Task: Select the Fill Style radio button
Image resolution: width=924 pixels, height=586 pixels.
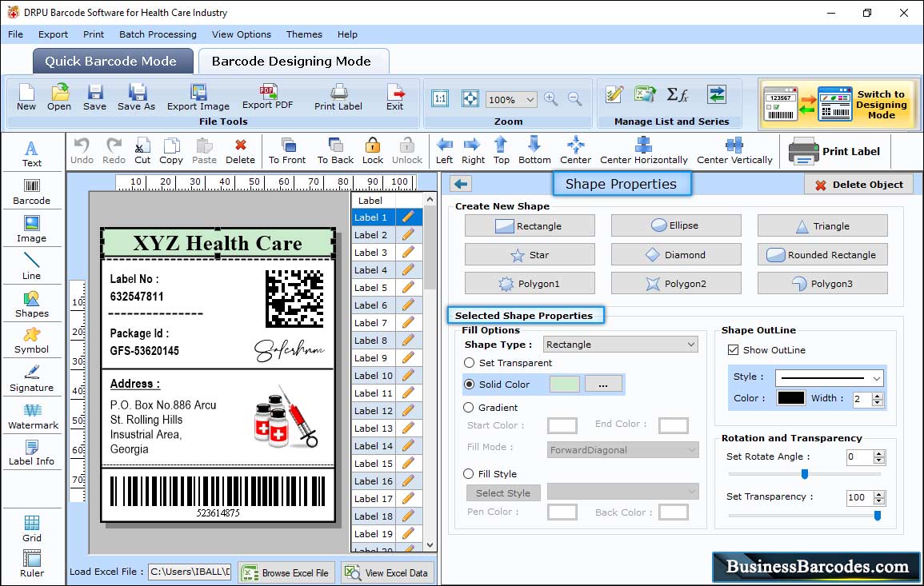Action: point(469,473)
